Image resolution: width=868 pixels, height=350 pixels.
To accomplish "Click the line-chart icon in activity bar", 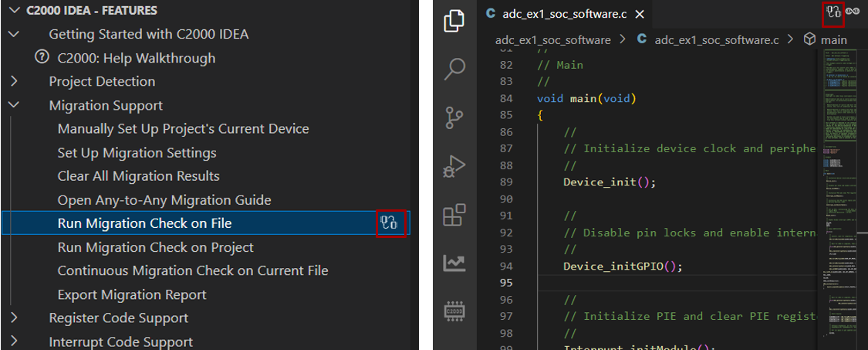I will point(454,263).
